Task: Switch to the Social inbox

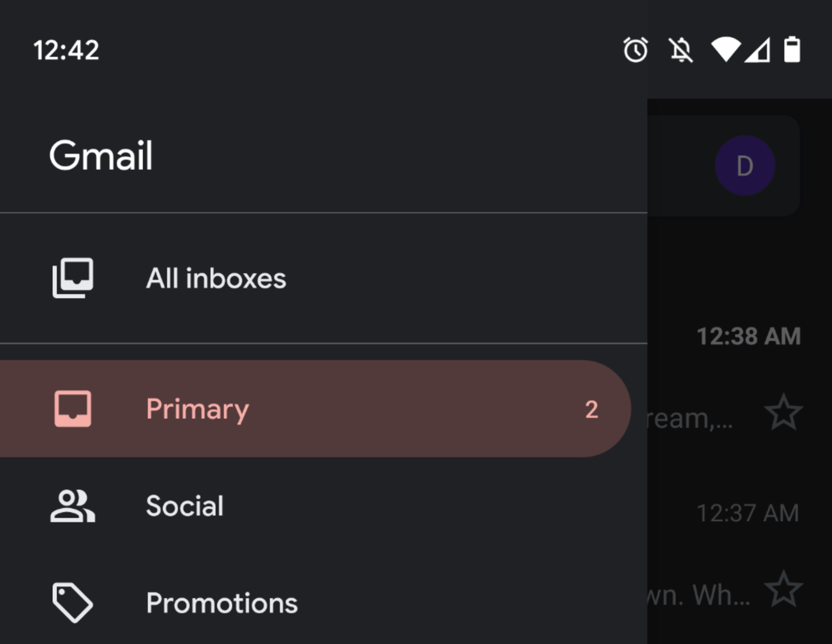Action: click(185, 506)
